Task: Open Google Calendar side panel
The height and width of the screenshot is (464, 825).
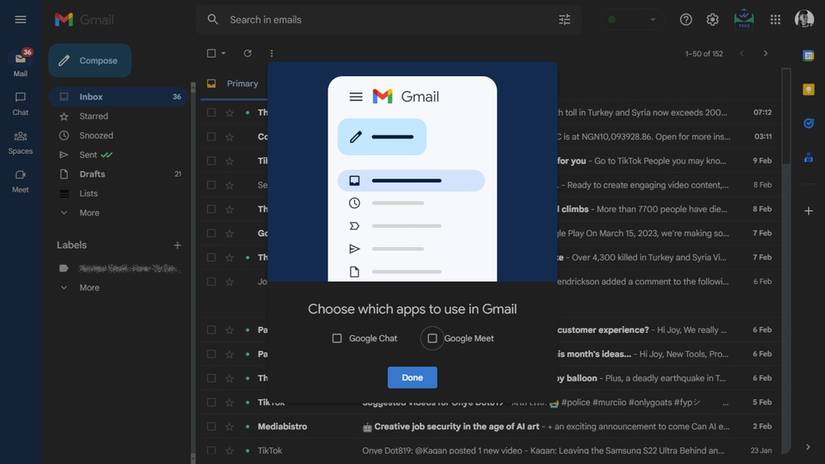Action: pyautogui.click(x=809, y=56)
